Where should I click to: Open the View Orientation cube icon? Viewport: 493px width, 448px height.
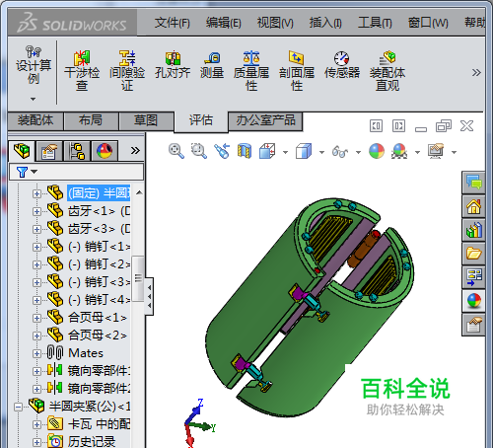[x=267, y=151]
